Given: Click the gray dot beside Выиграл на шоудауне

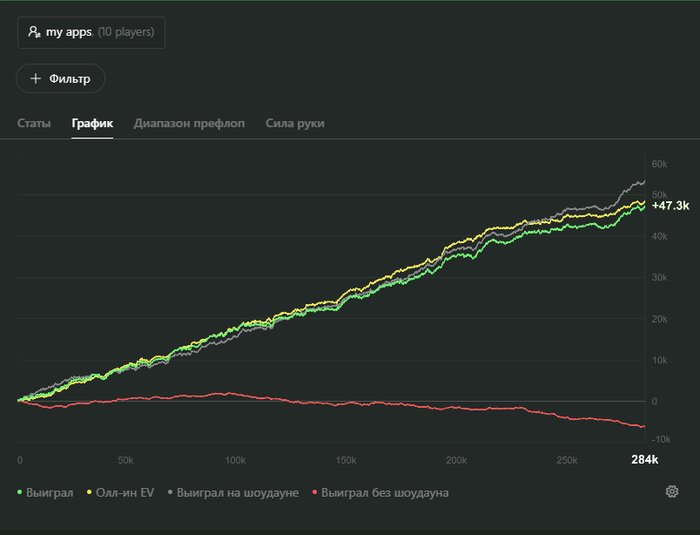Looking at the screenshot, I should (x=170, y=493).
